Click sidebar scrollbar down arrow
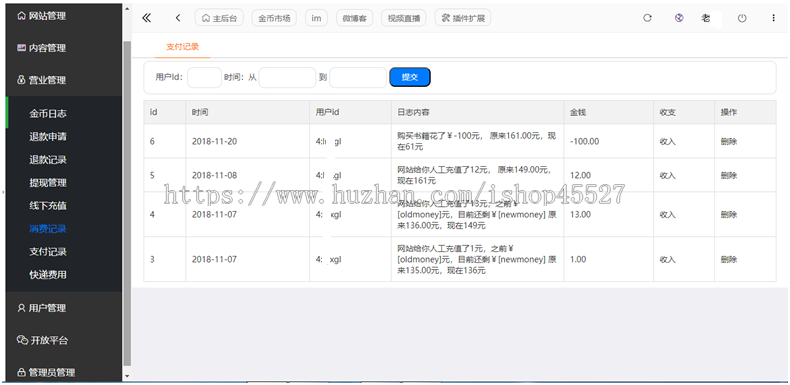 127,376
